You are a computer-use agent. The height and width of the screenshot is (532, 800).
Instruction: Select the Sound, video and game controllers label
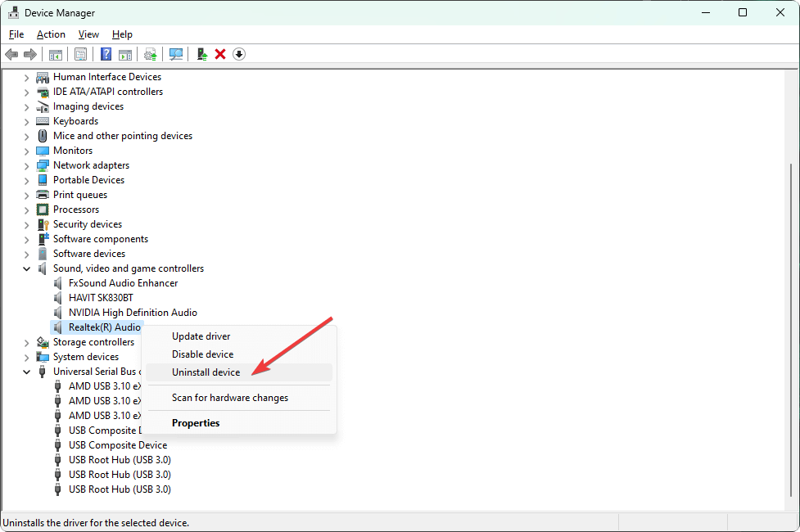click(x=129, y=268)
